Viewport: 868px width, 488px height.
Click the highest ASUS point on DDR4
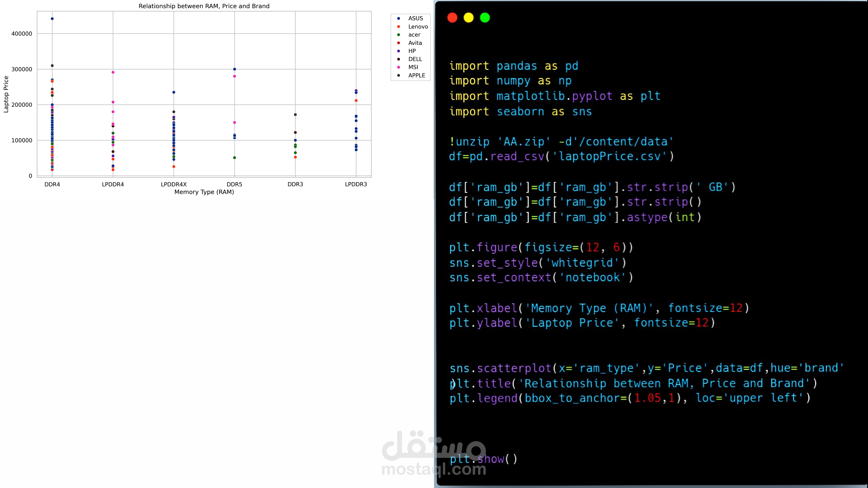coord(52,19)
